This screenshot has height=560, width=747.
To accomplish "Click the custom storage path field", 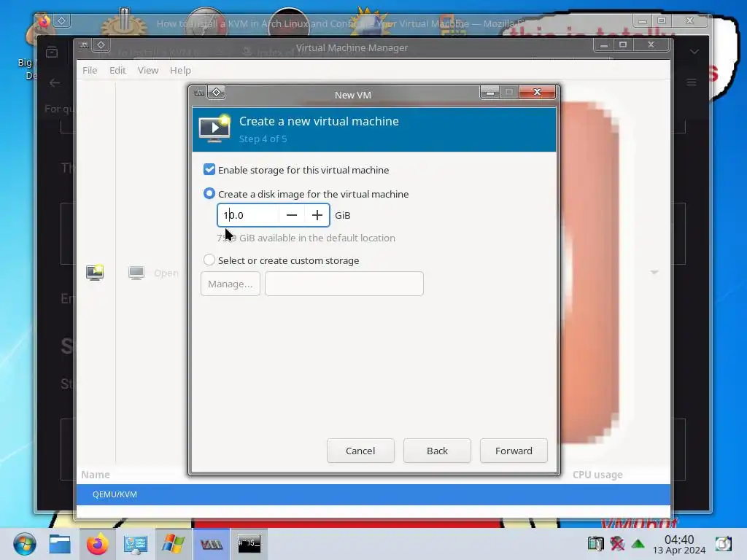I will (344, 284).
